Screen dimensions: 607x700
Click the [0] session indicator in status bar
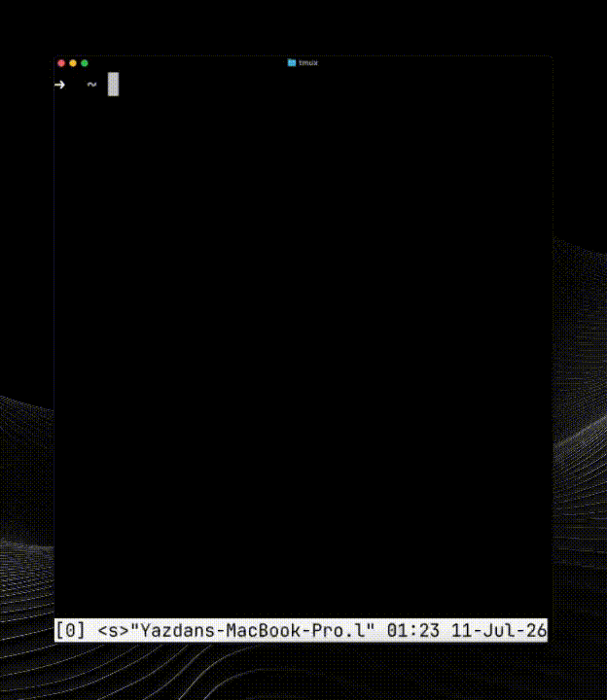click(70, 630)
